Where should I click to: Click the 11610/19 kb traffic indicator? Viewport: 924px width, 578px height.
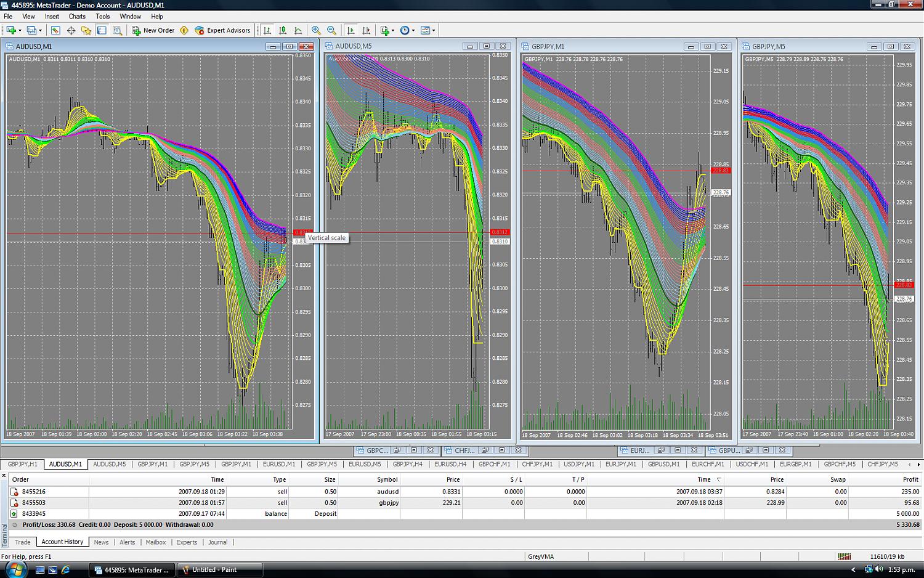point(887,556)
